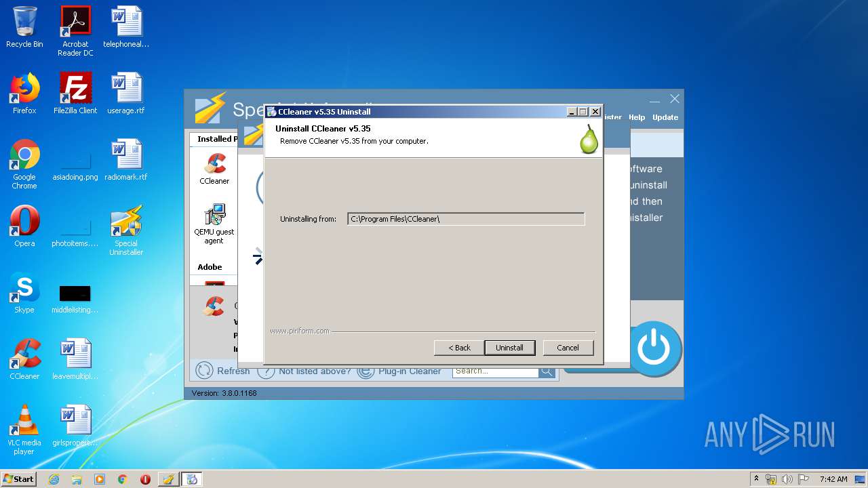
Task: Click the search box in Special Uninstaller
Action: tap(496, 371)
